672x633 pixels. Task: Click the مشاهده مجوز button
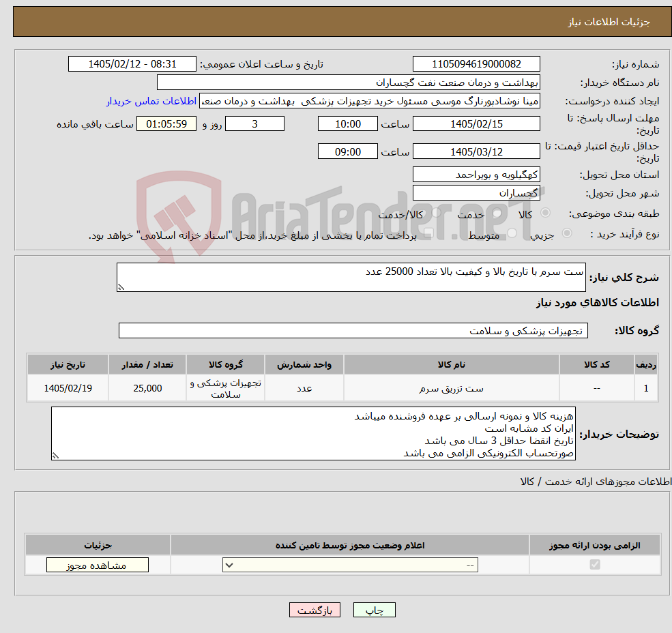tap(98, 565)
